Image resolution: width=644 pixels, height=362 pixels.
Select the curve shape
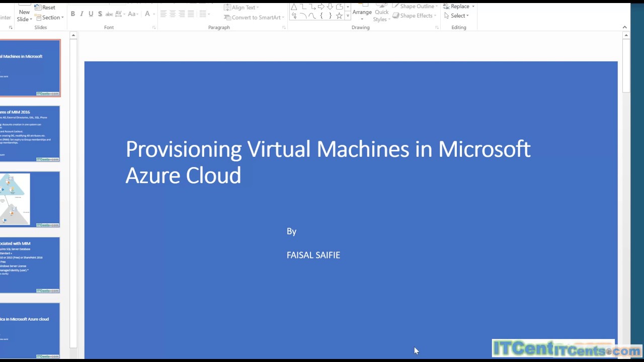click(x=312, y=16)
